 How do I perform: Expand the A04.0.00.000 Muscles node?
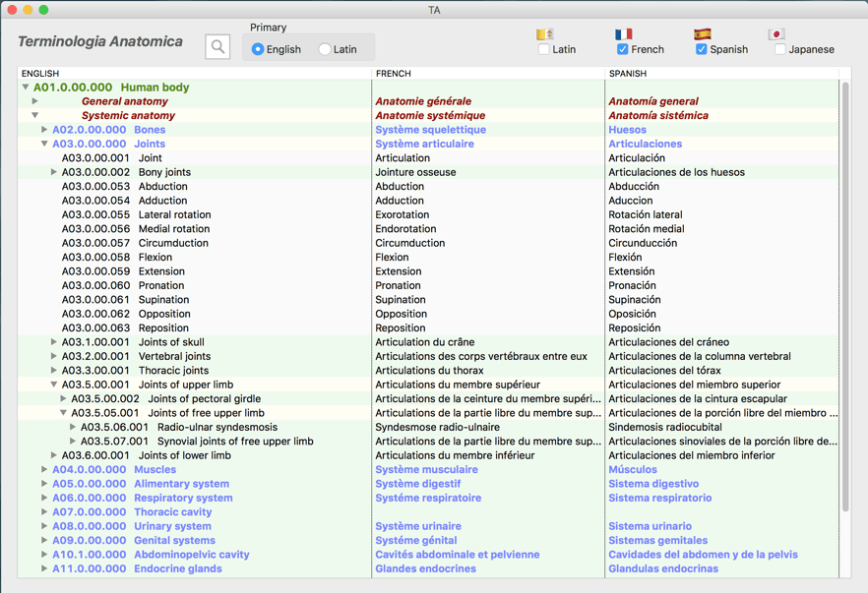coord(44,470)
